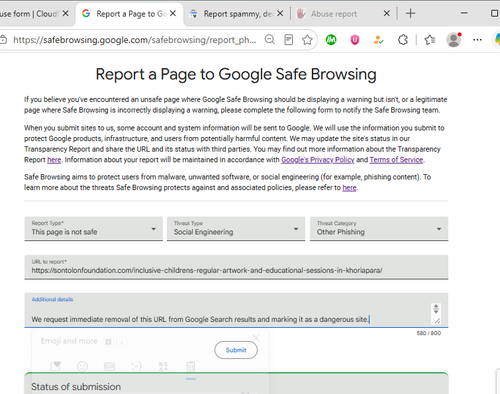The image size is (500, 394).
Task: Expand the Threat Type dropdown
Action: [236, 229]
